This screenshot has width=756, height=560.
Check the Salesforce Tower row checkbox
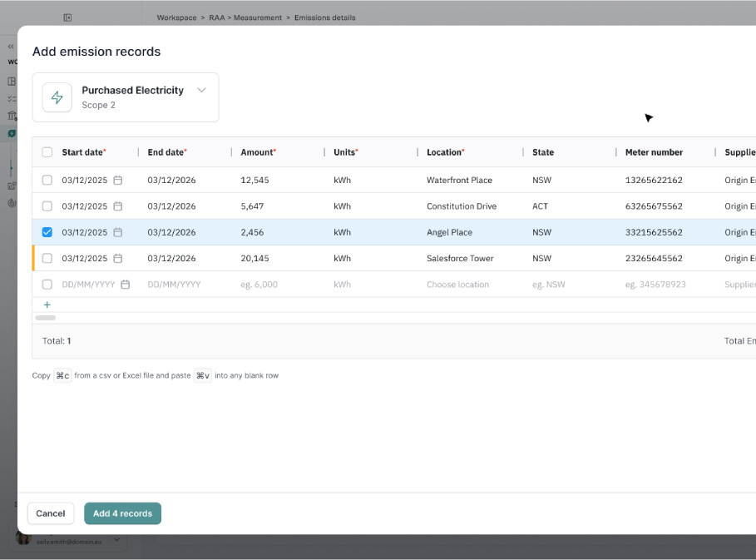(47, 258)
